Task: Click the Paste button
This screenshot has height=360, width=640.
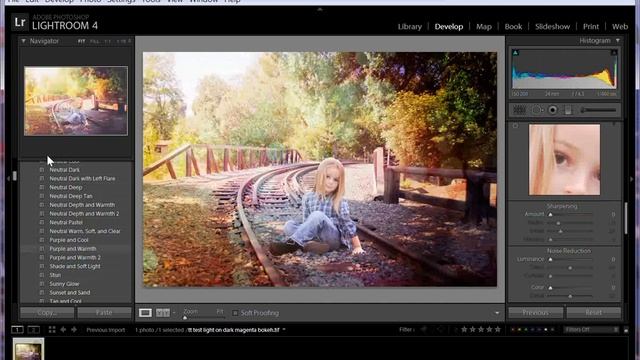Action: click(x=104, y=313)
